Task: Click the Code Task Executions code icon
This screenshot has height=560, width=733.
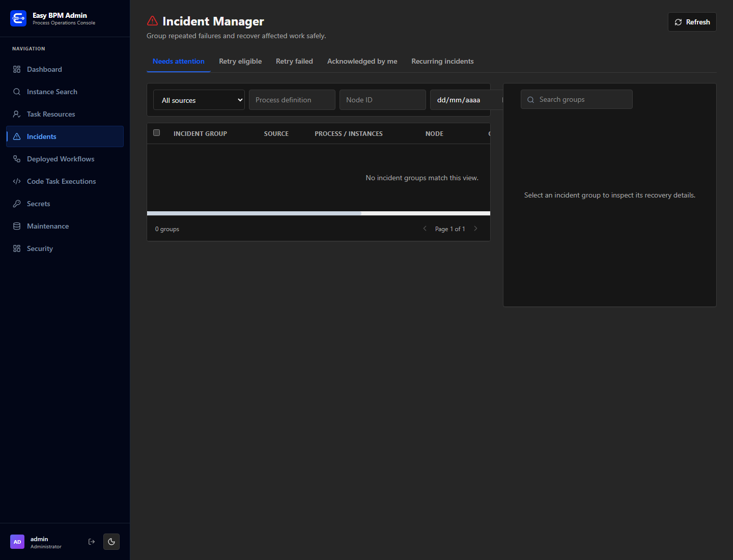Action: (x=17, y=181)
